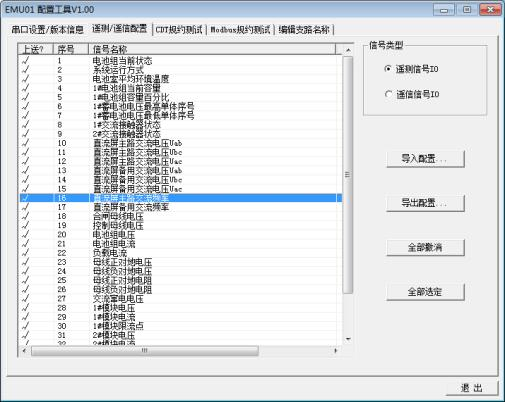Select row 20 电池组电压 in the list
Viewport: 505px width, 402px height.
181,235
